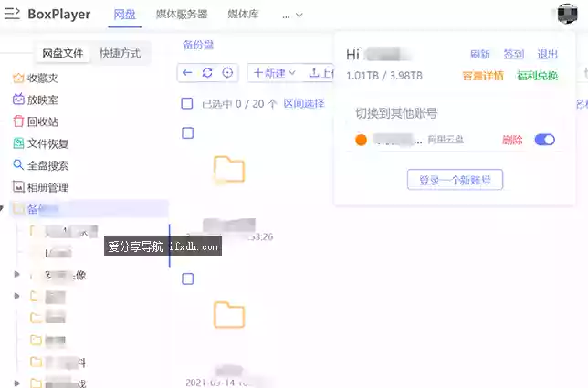Click the 1.01TB / 3.98TB storage text
Image resolution: width=588 pixels, height=388 pixels.
click(x=384, y=76)
